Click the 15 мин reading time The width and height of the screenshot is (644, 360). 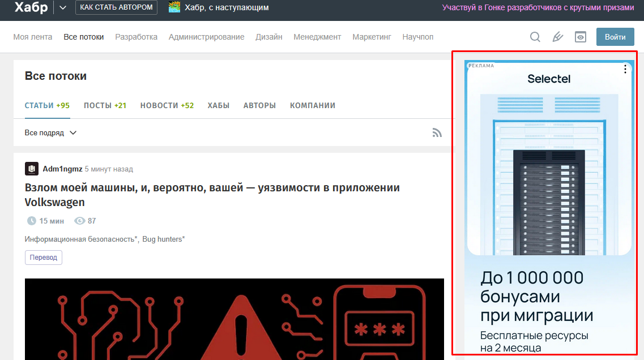click(45, 221)
